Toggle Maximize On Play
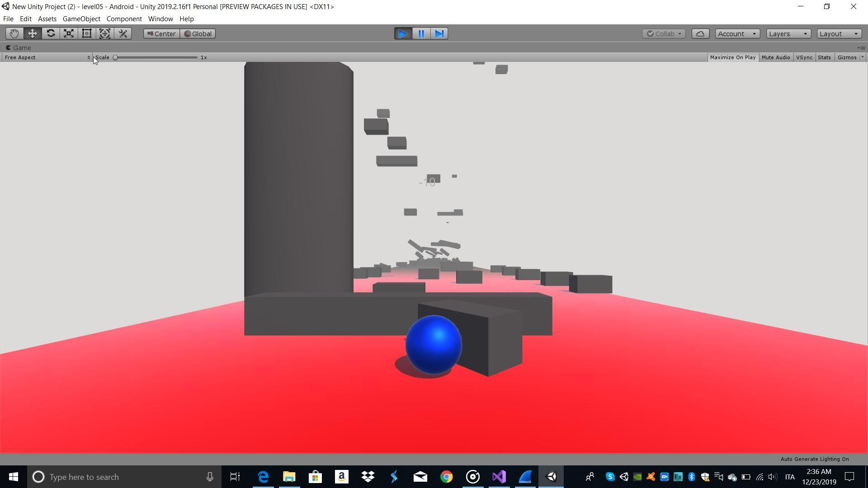This screenshot has height=488, width=868. point(732,57)
